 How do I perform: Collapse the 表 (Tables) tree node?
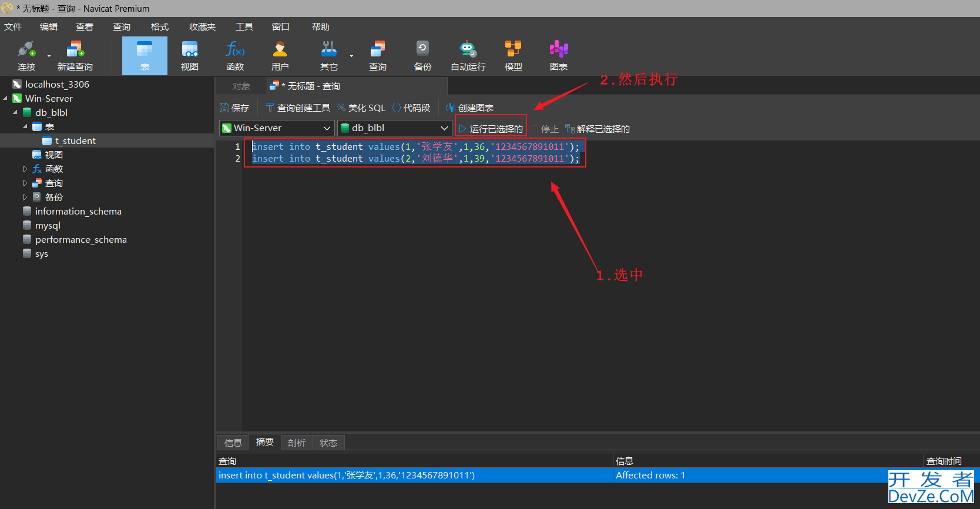[x=25, y=126]
